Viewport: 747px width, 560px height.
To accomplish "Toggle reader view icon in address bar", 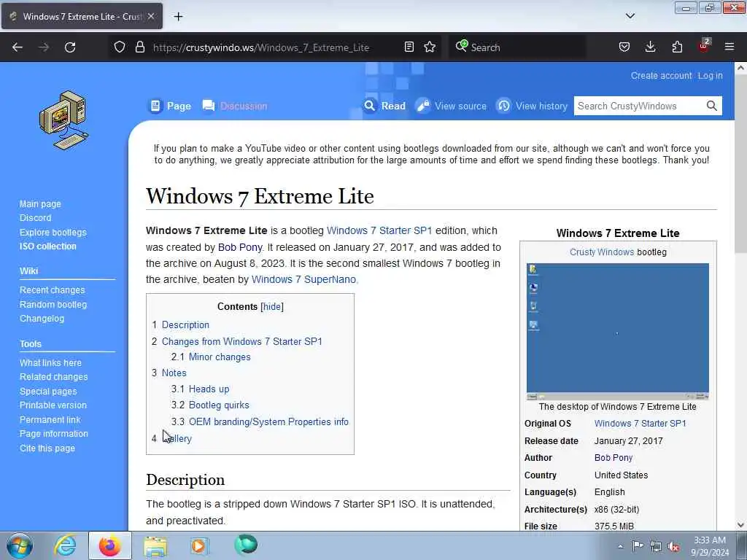I will [x=409, y=47].
